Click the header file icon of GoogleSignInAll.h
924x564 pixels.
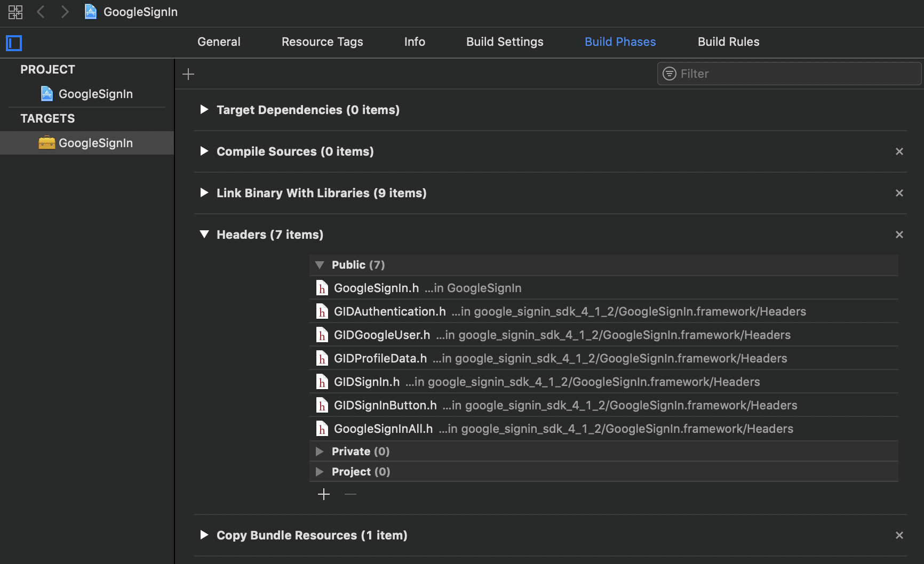coord(322,429)
